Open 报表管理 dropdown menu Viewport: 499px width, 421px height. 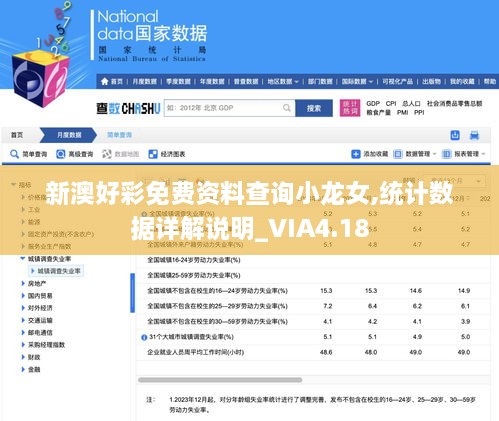click(464, 154)
